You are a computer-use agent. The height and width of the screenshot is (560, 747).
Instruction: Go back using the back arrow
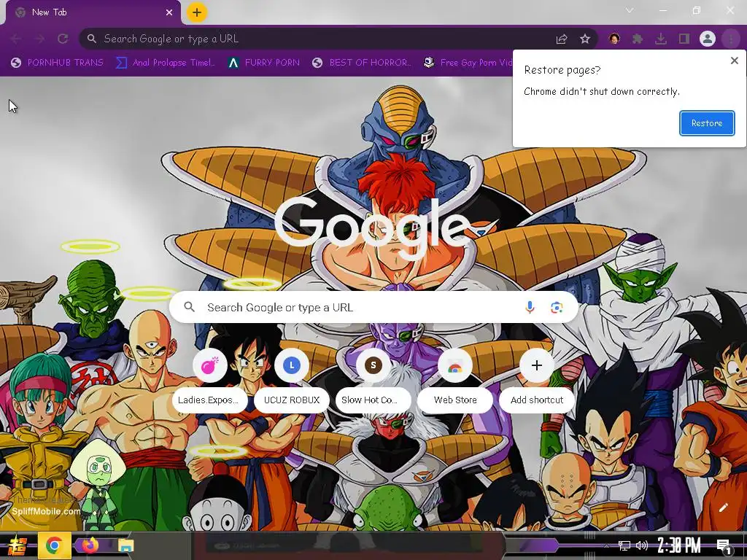click(16, 39)
